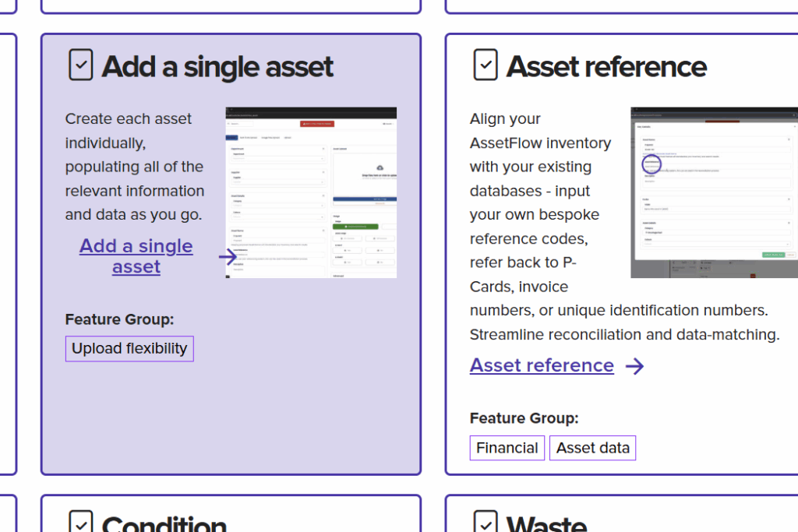Click the Add a single asset card heading
Image resolution: width=798 pixels, height=532 pixels.
click(x=217, y=67)
